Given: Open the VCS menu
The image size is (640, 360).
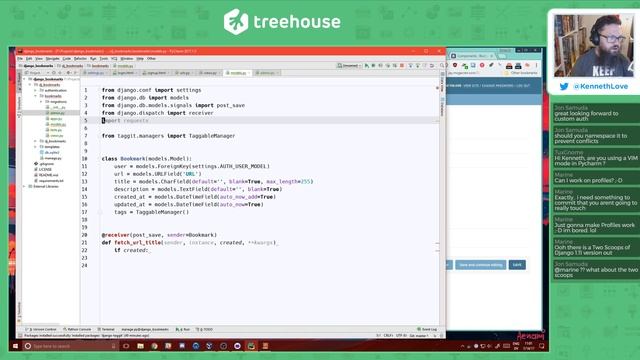Looking at the screenshot, I should coord(114,59).
